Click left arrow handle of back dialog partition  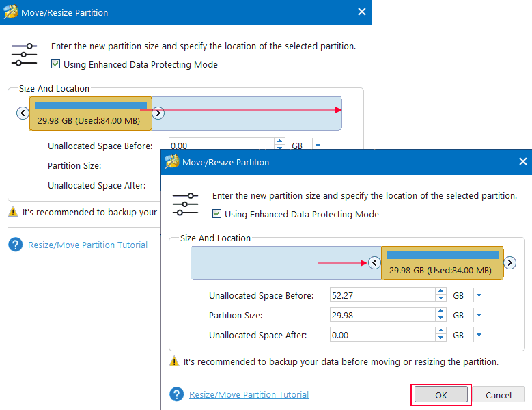coord(23,113)
